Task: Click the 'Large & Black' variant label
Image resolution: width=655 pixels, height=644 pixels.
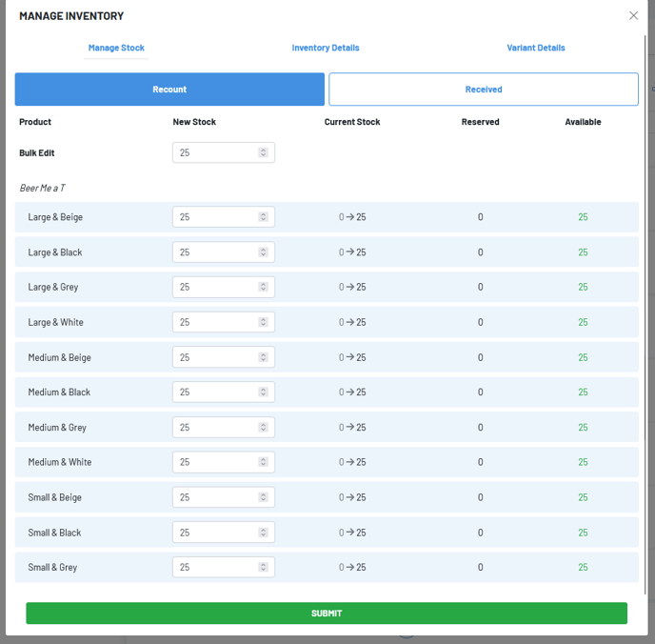Action: (x=54, y=252)
